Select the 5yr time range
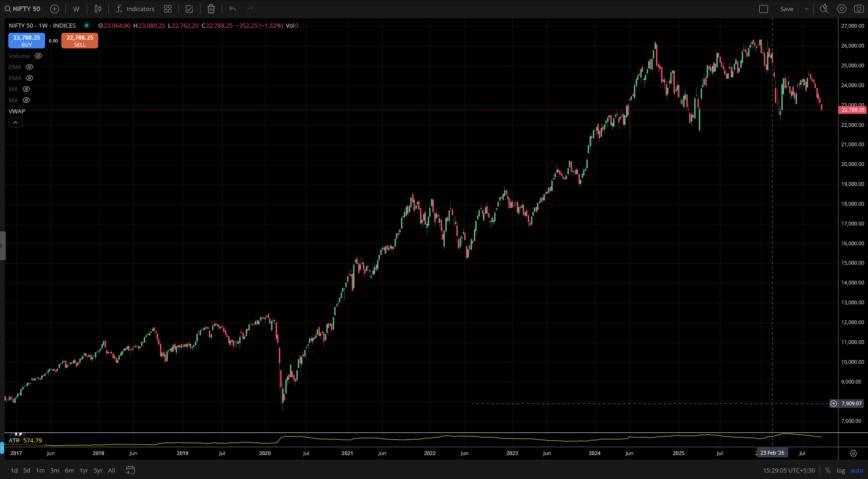This screenshot has width=868, height=479. point(98,470)
